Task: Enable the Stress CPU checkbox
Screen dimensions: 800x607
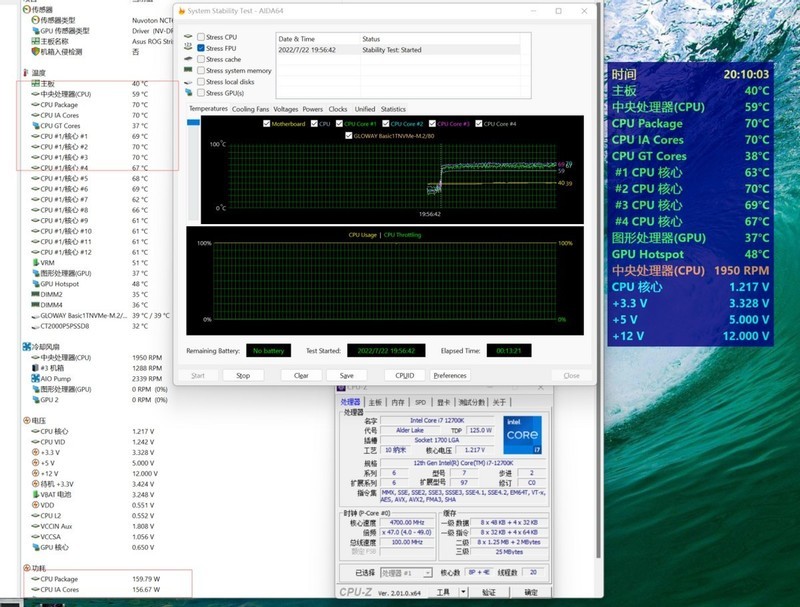Action: (201, 37)
